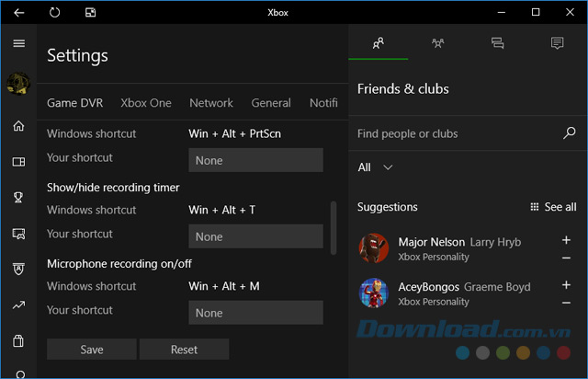The height and width of the screenshot is (379, 588).
Task: Open the Trending arrow icon in sidebar
Action: (x=18, y=304)
